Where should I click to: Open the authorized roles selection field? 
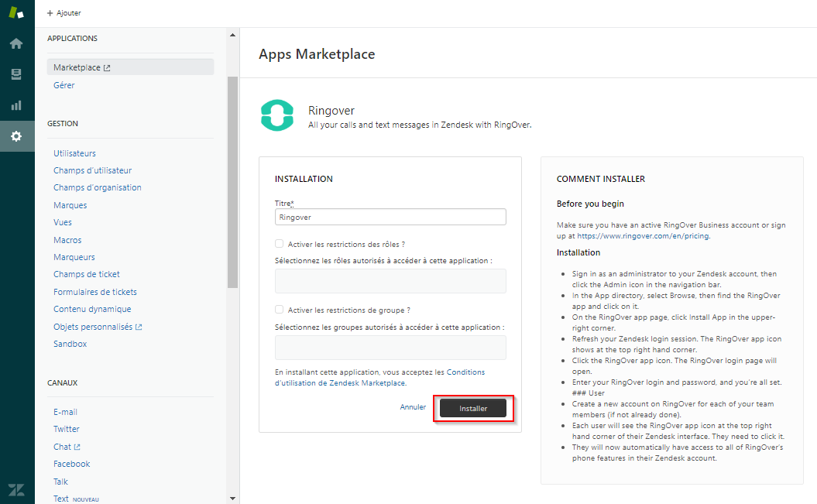(390, 281)
